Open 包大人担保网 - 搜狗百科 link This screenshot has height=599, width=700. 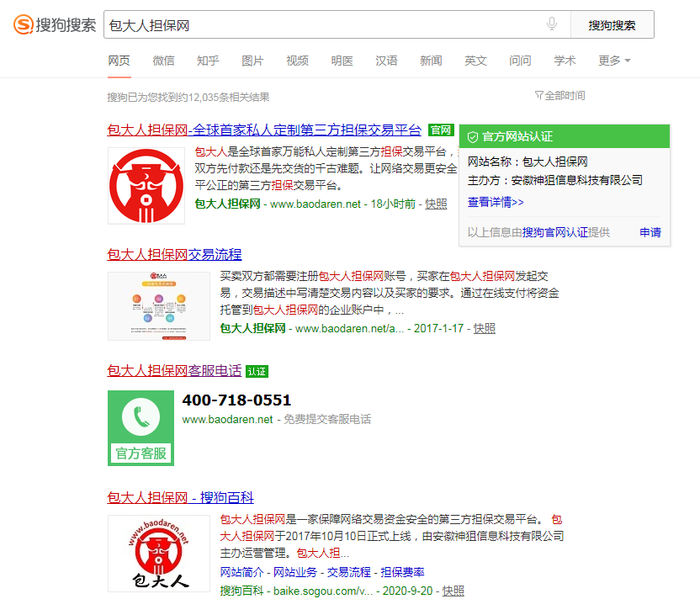point(180,497)
